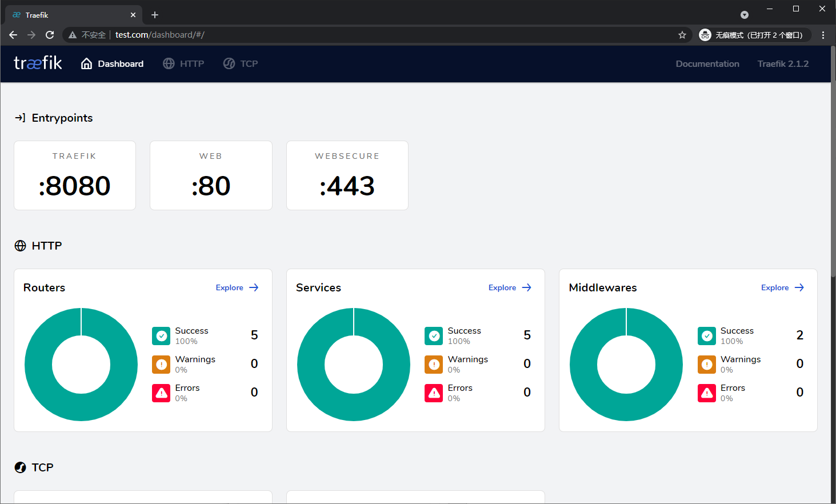Click the arrow next to Routers Explore
This screenshot has width=836, height=504.
[x=254, y=287]
